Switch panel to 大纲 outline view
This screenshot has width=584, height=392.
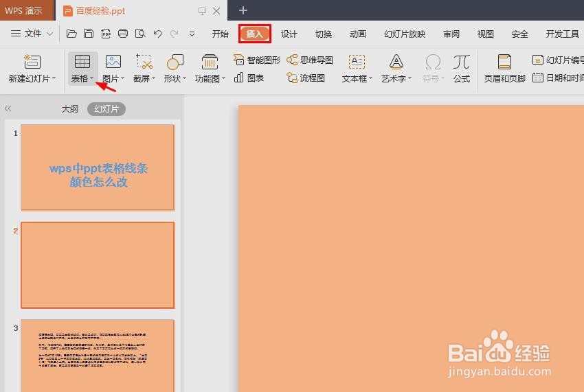click(x=69, y=108)
